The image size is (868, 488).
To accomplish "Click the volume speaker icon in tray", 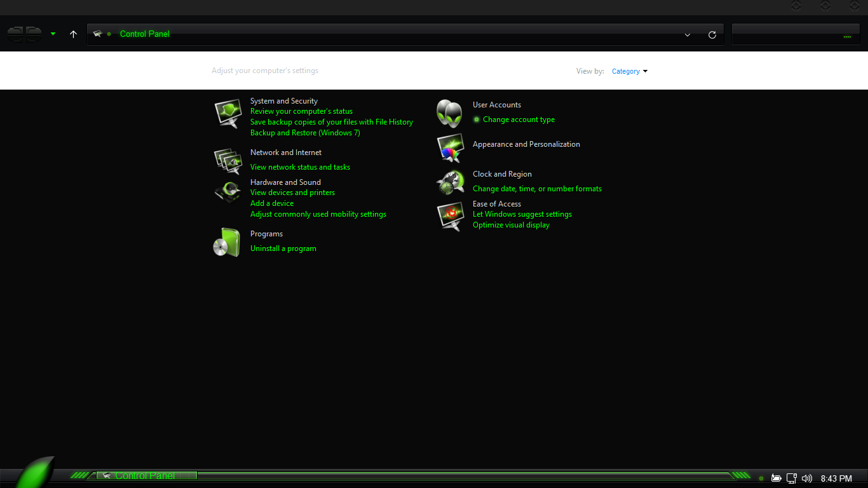I will click(807, 478).
